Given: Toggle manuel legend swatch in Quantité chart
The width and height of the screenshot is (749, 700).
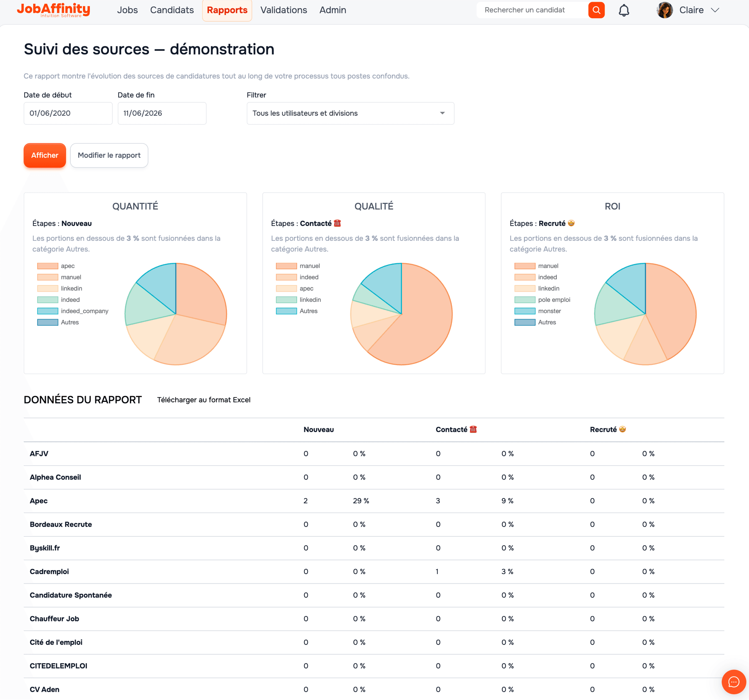Looking at the screenshot, I should click(x=47, y=277).
